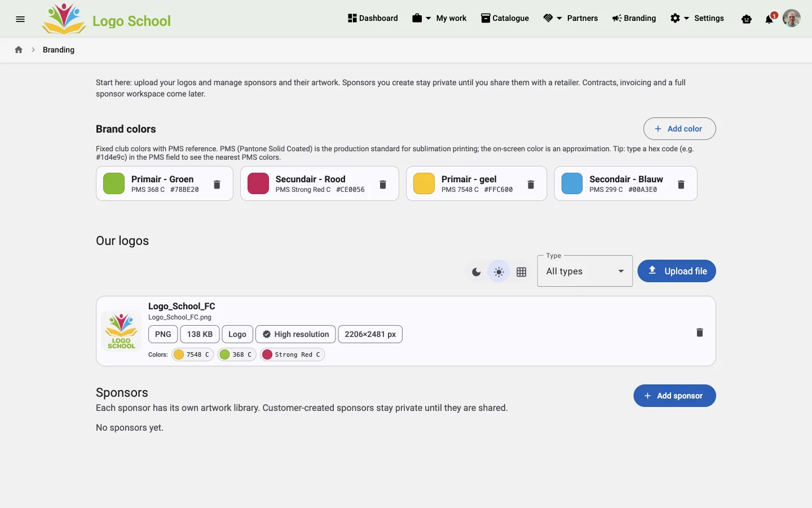Open the Logo_School_FC thumbnail
The height and width of the screenshot is (508, 812).
[121, 331]
